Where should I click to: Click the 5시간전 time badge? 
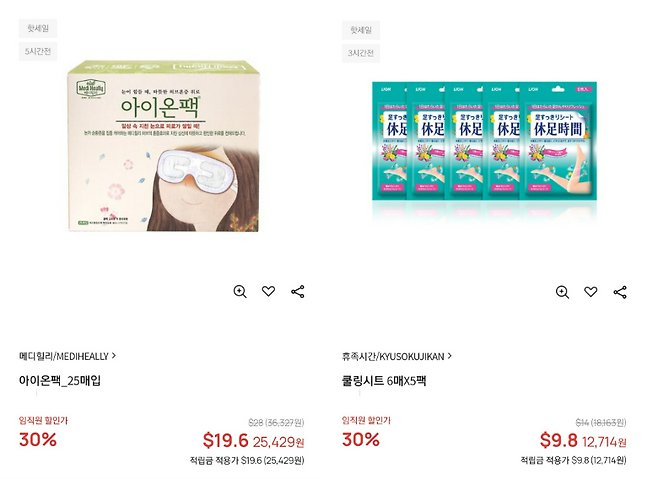click(38, 51)
